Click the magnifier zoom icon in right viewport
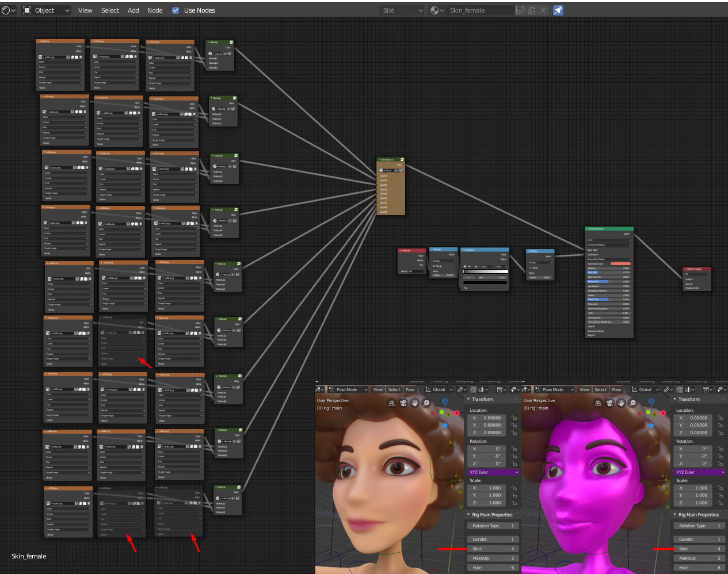 pyautogui.click(x=632, y=403)
